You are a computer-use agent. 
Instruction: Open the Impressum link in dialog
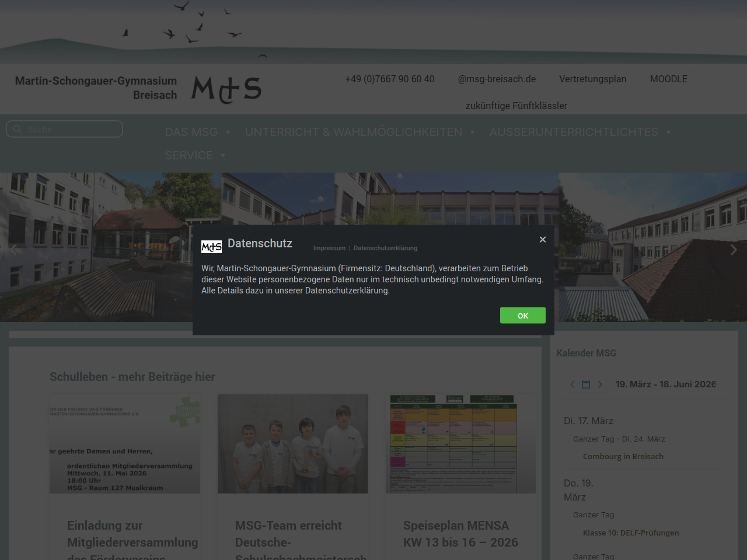[x=329, y=249]
